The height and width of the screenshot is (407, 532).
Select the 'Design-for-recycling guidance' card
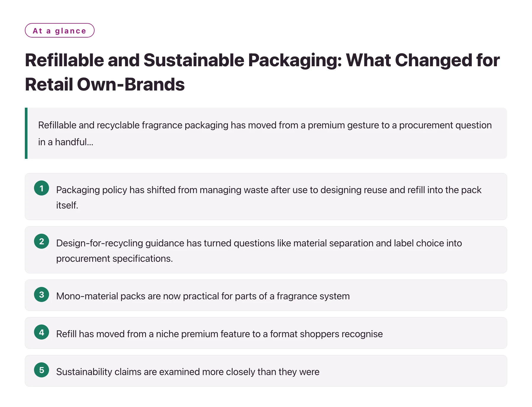coord(266,250)
